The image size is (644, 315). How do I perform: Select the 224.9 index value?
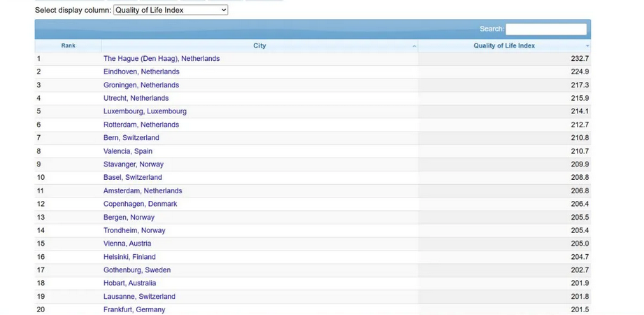[x=580, y=71]
